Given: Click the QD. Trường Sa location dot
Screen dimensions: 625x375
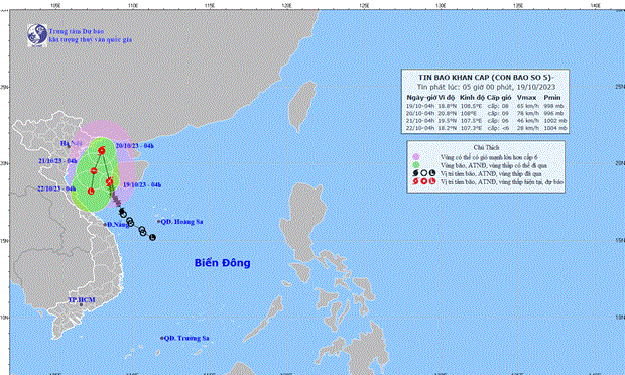Looking at the screenshot, I should (x=162, y=338).
